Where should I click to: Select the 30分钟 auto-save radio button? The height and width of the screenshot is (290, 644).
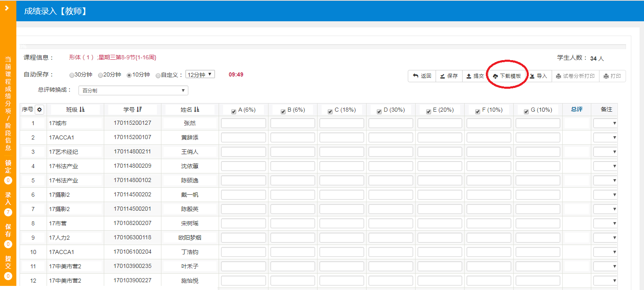pos(72,75)
